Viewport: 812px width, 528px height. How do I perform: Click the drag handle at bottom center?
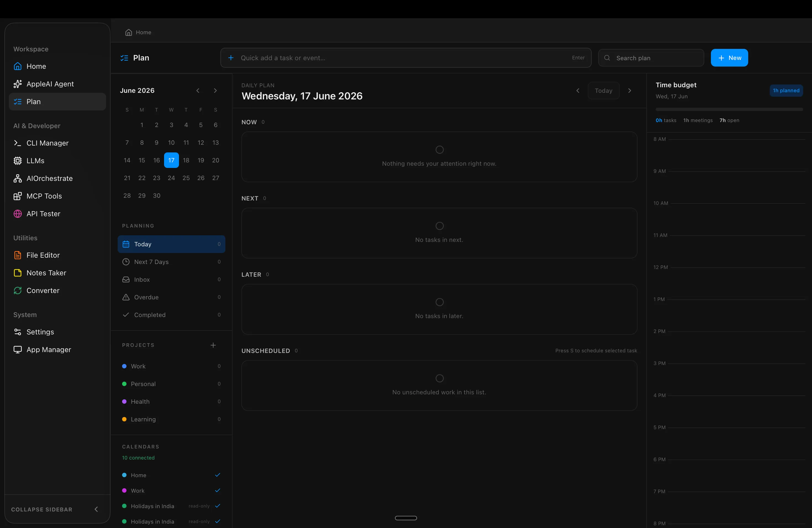tap(406, 518)
